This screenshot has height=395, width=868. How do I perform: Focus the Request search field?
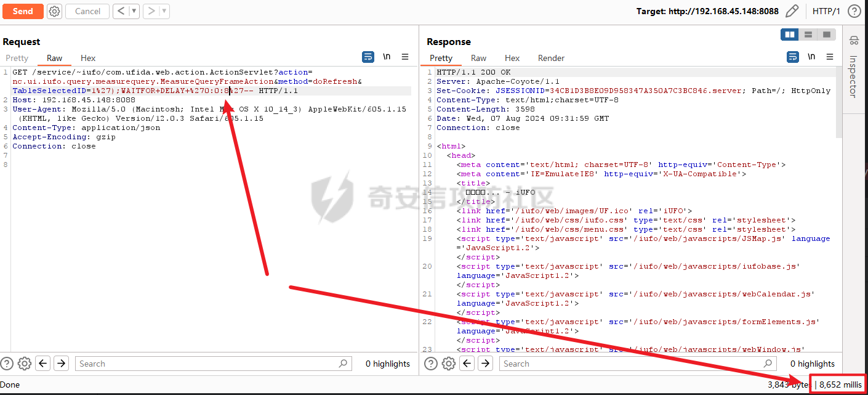(214, 364)
